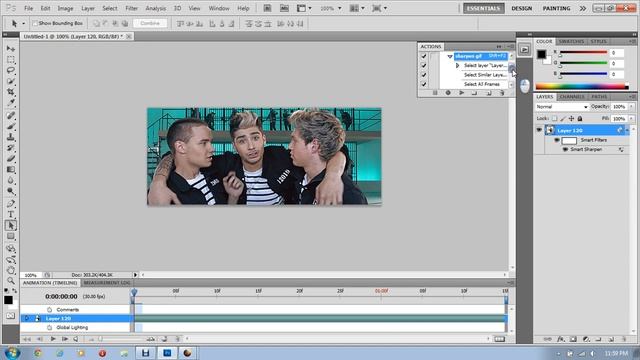Toggle the Select layer step checkmark
Viewport: 640px width, 360px height.
coord(424,65)
